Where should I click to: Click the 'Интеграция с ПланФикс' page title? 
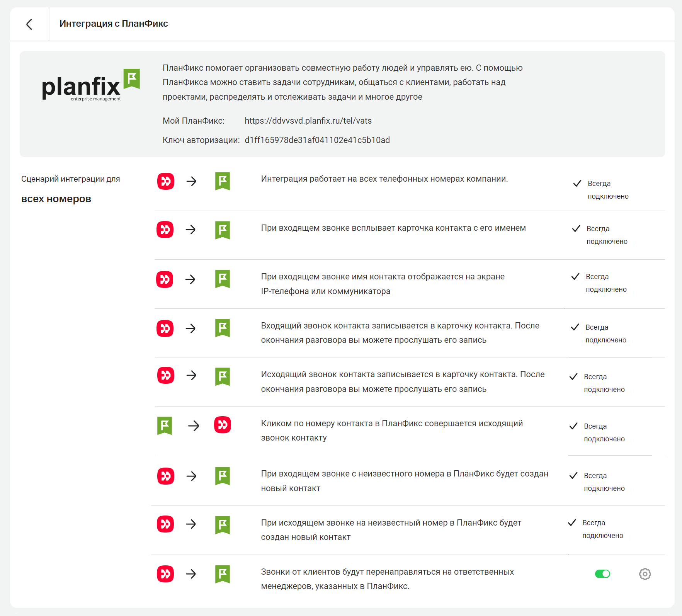114,24
